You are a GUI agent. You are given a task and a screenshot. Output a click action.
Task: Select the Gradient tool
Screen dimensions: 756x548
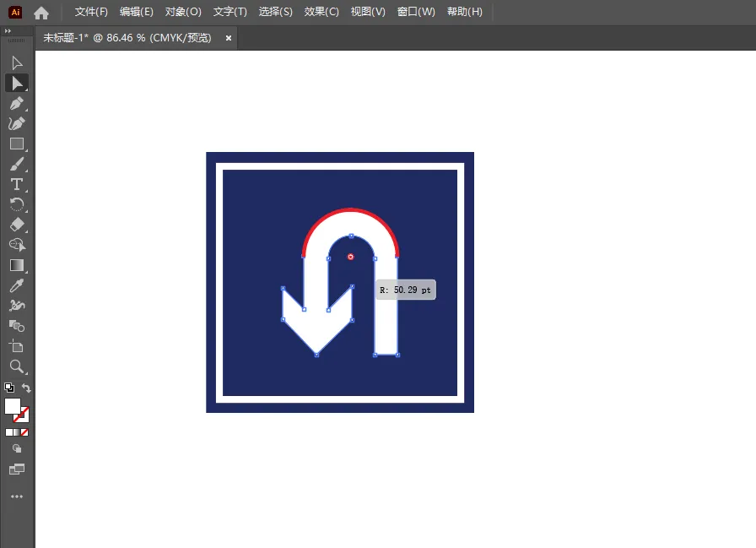click(x=17, y=265)
